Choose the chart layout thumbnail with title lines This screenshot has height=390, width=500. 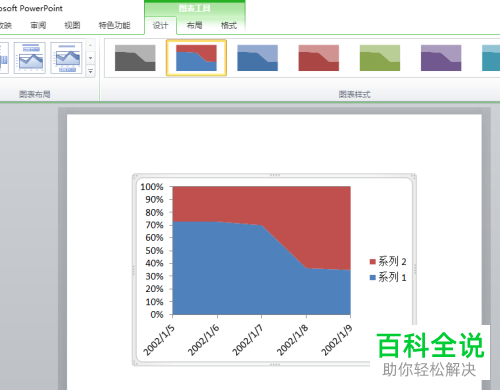30,58
